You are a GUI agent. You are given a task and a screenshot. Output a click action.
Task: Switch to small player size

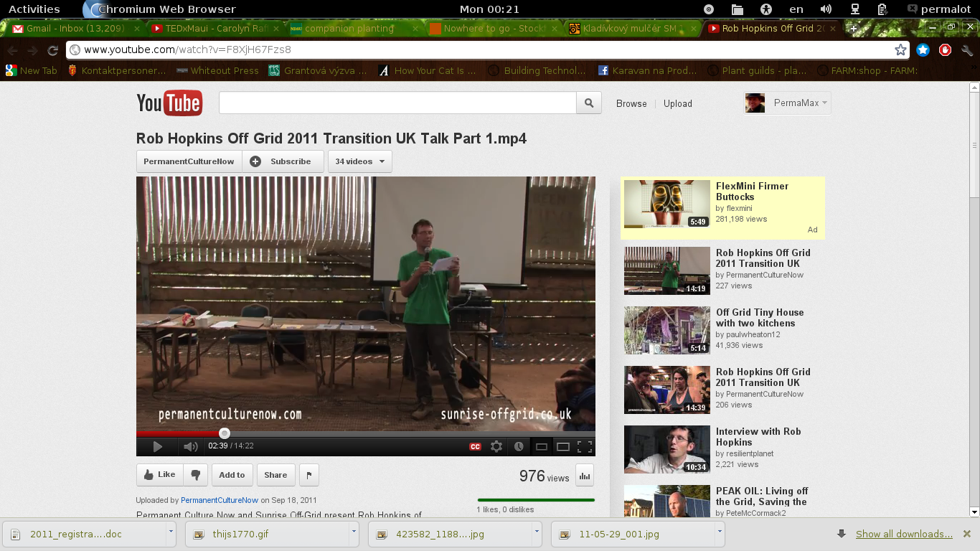point(542,446)
